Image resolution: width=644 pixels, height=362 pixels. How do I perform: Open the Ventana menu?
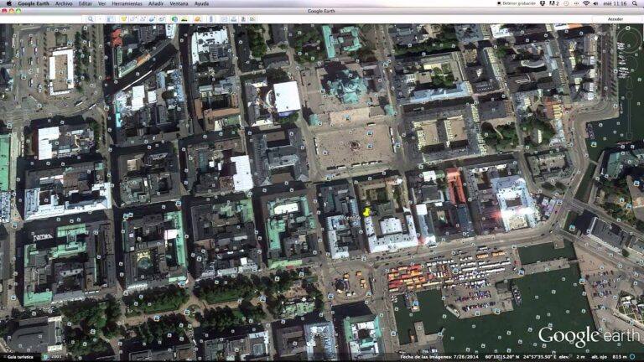coord(179,3)
